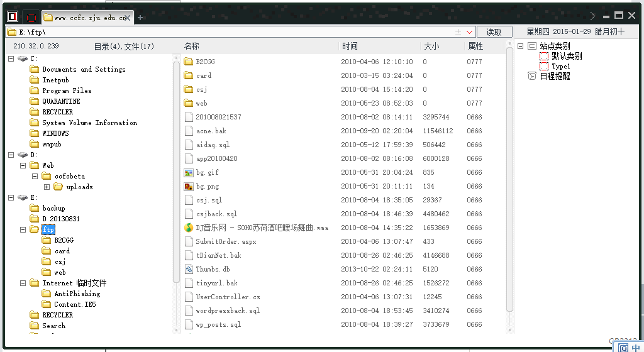Collapse the D: drive node
Image resolution: width=644 pixels, height=352 pixels.
tap(11, 155)
